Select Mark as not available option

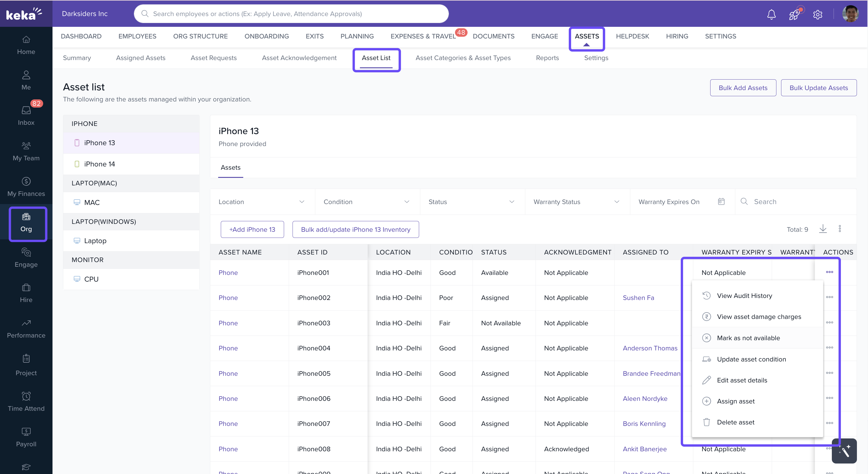(x=748, y=338)
